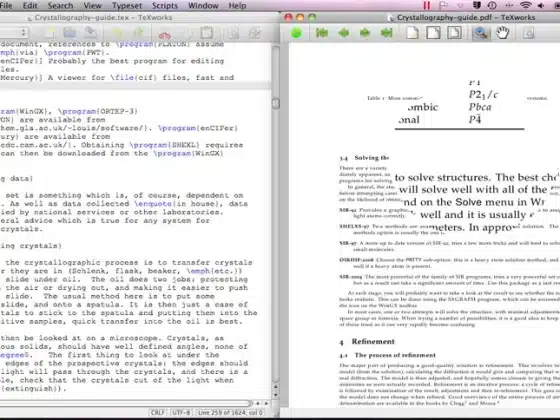Open the typesetting engine dropdown
This screenshot has height=420, width=560.
tap(14, 33)
